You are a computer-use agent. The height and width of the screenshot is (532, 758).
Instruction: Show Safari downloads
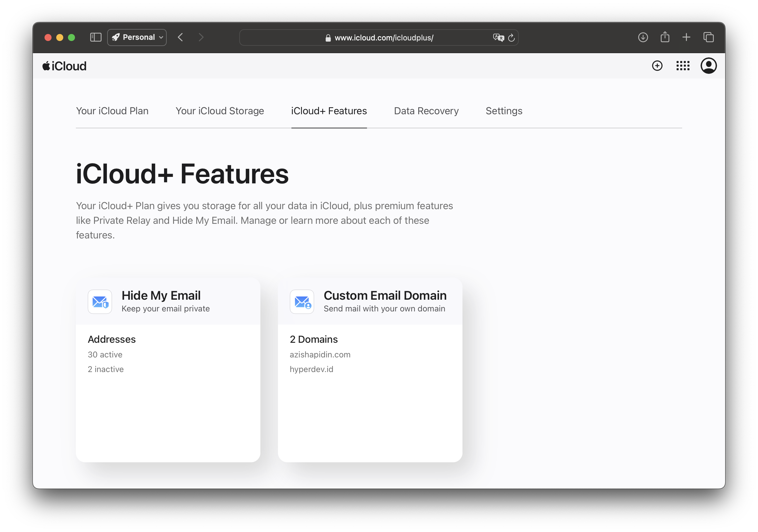[x=643, y=37]
